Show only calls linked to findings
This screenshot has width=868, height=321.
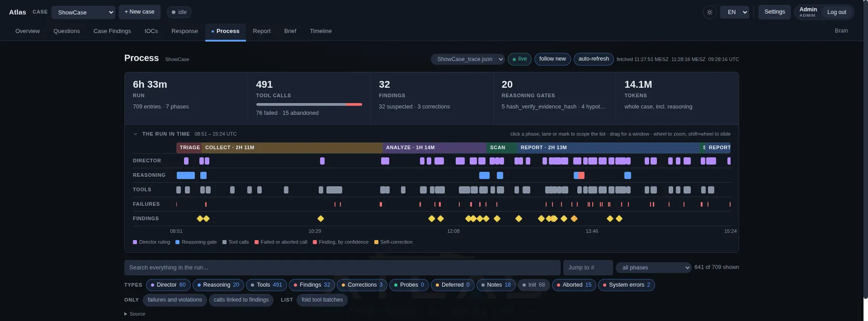pyautogui.click(x=241, y=300)
